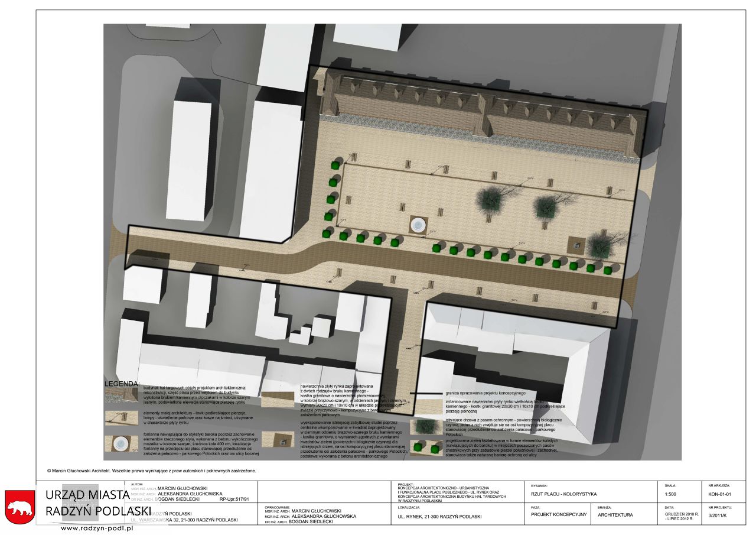This screenshot has height=535, width=756.
Task: Select location UL. RYNEK, 21-300 RADZYŃ PODLASKI
Action: pos(440,517)
